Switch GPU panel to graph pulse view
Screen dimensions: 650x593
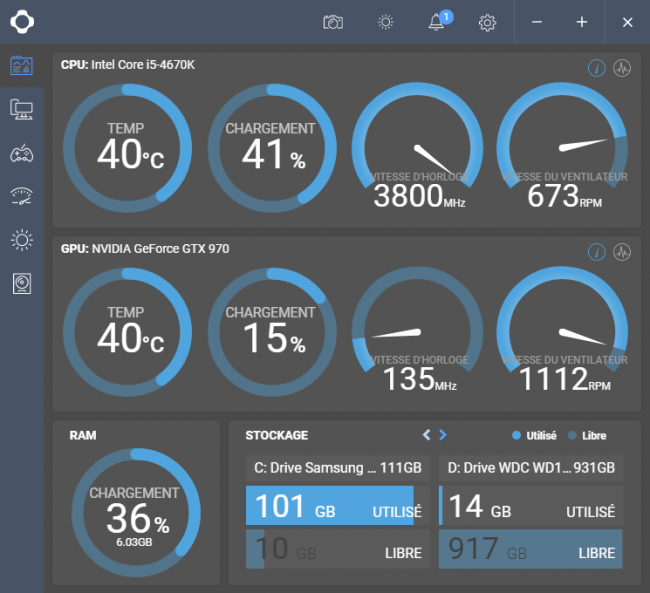(622, 252)
